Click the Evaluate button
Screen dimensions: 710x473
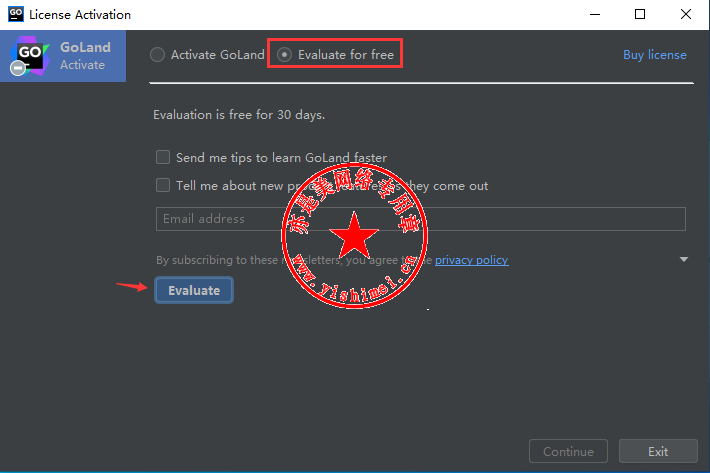pyautogui.click(x=194, y=290)
